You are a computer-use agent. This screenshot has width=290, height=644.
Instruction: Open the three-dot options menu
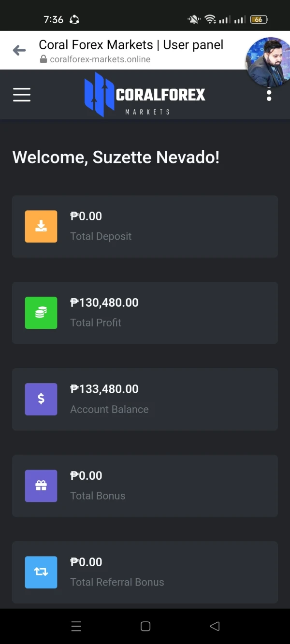tap(269, 95)
